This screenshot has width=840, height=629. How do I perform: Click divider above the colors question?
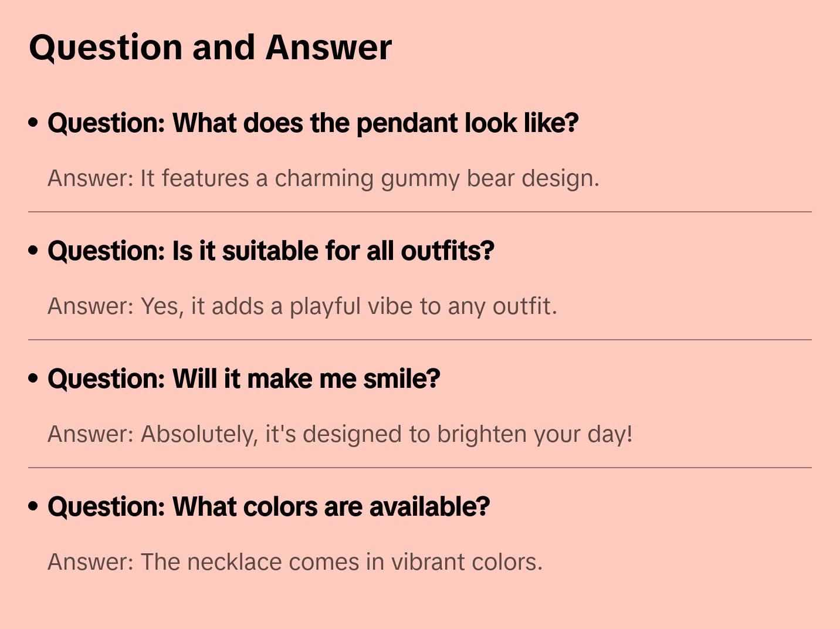coord(420,468)
